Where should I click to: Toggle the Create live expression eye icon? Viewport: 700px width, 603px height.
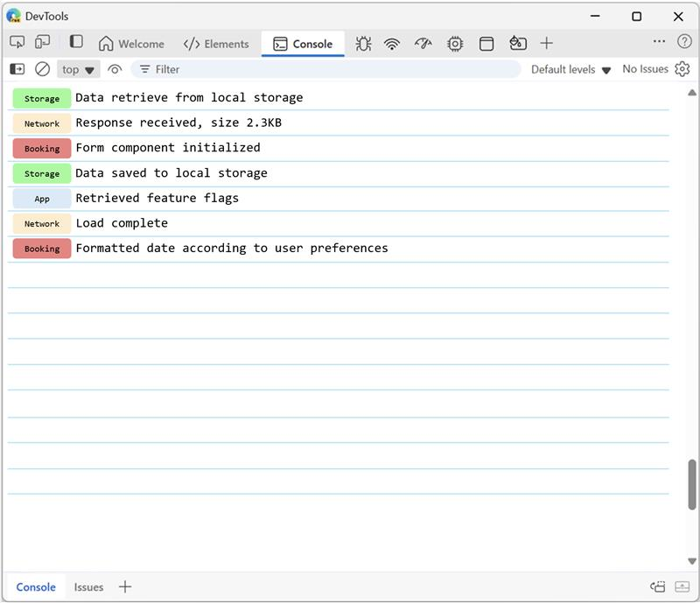[x=114, y=69]
